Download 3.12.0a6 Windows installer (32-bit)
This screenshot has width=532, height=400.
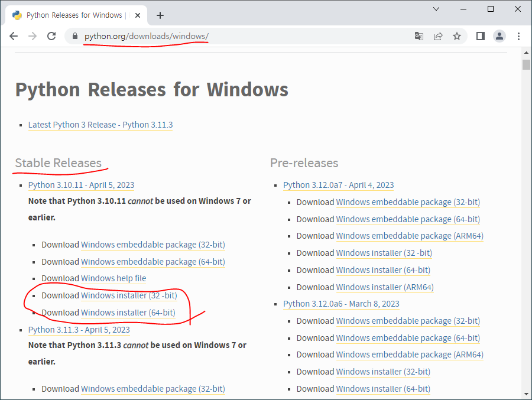coord(383,372)
